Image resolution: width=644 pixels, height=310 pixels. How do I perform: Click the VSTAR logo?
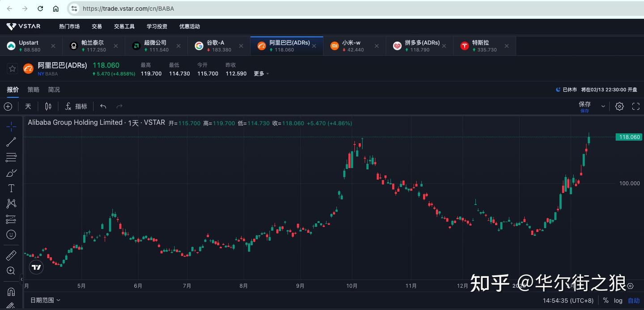pos(23,26)
